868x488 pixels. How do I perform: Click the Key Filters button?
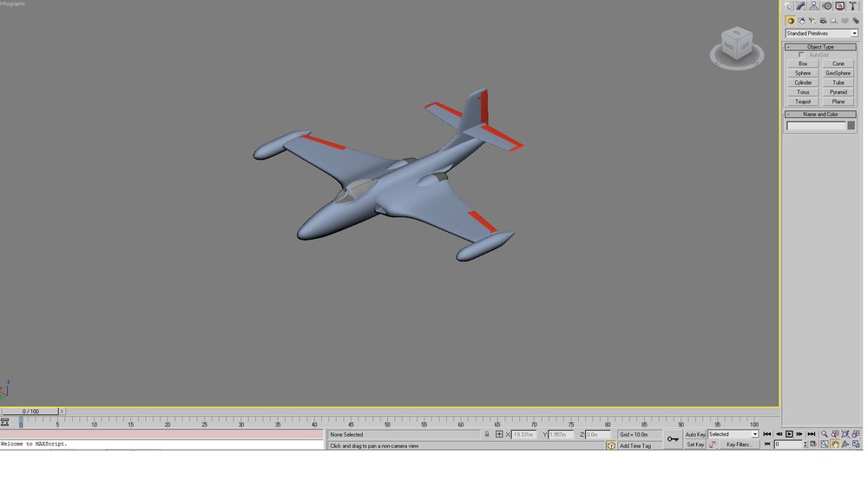click(x=739, y=445)
